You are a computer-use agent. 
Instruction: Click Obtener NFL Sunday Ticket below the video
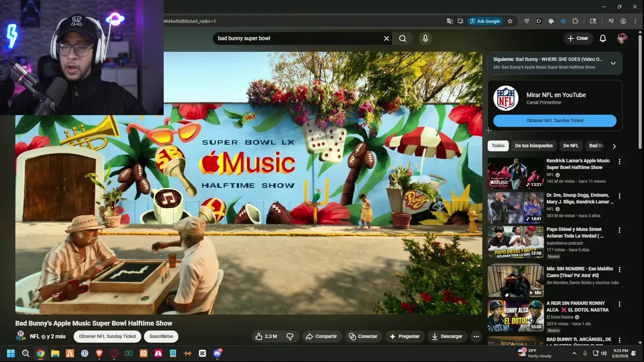coord(107,336)
